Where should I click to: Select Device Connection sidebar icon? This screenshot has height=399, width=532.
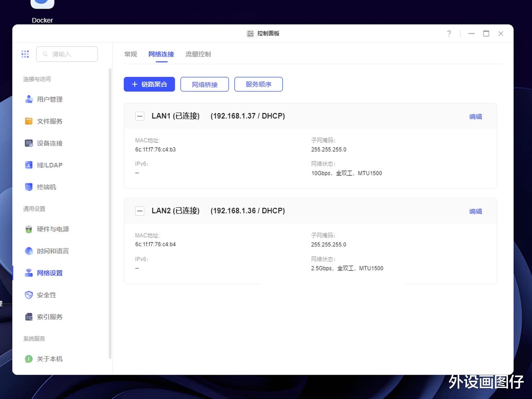click(29, 143)
